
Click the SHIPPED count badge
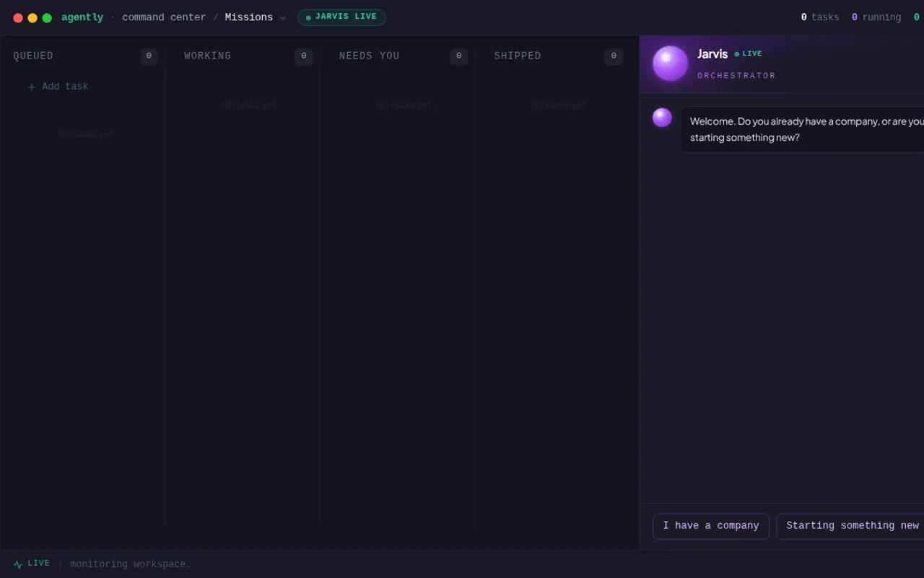614,56
